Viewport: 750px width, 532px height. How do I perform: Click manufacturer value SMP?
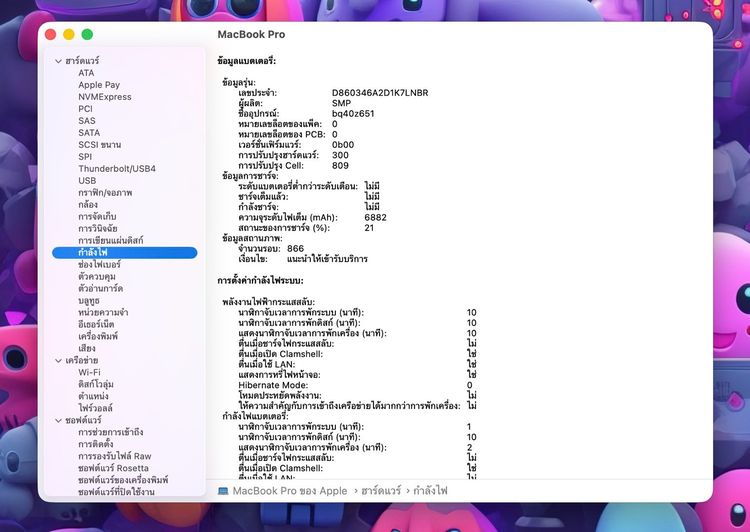[342, 103]
